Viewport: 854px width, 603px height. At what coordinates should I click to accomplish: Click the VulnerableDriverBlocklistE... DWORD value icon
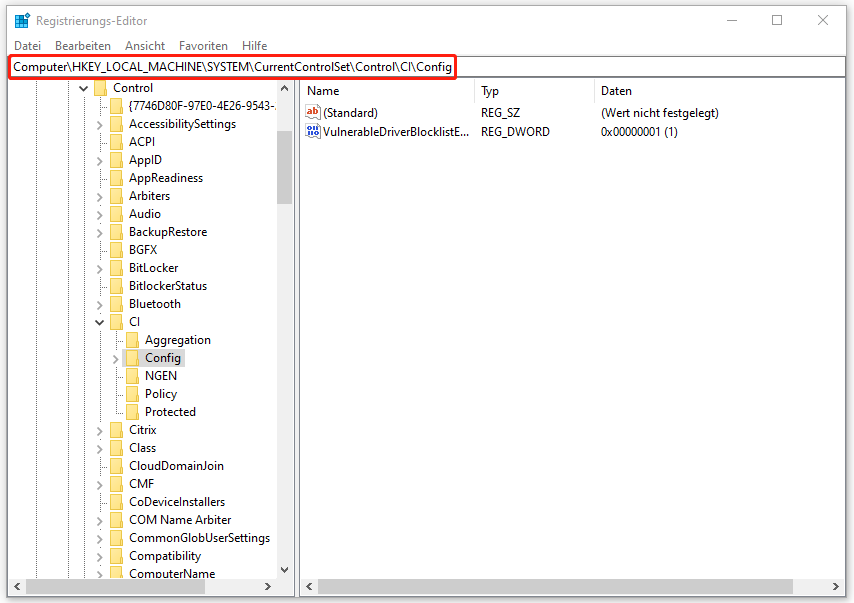click(x=313, y=131)
